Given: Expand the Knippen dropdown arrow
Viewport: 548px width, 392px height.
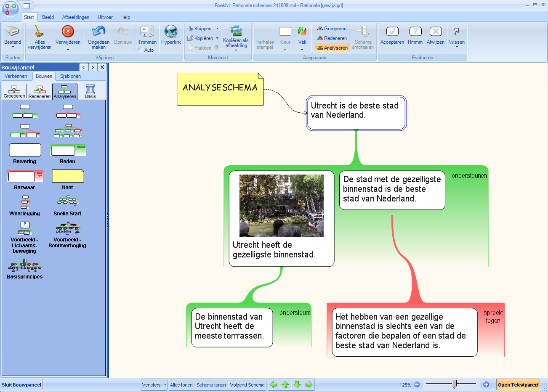Looking at the screenshot, I should [x=218, y=29].
